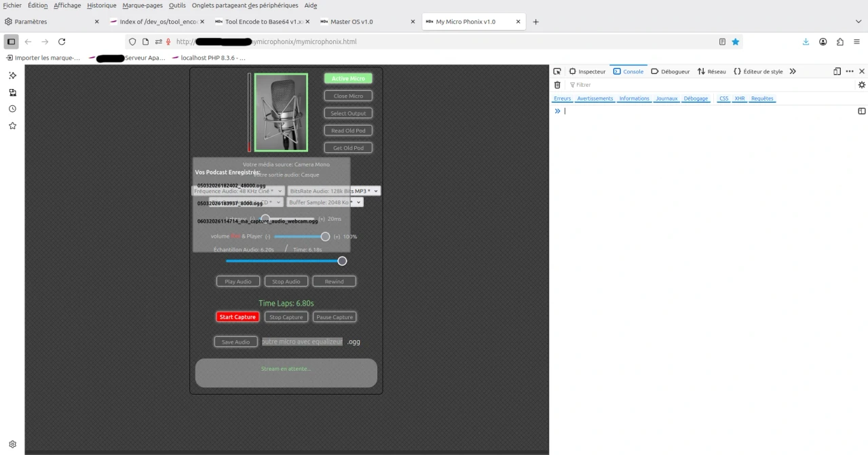This screenshot has width=868, height=455.
Task: Click the Save Audio button
Action: tap(236, 342)
